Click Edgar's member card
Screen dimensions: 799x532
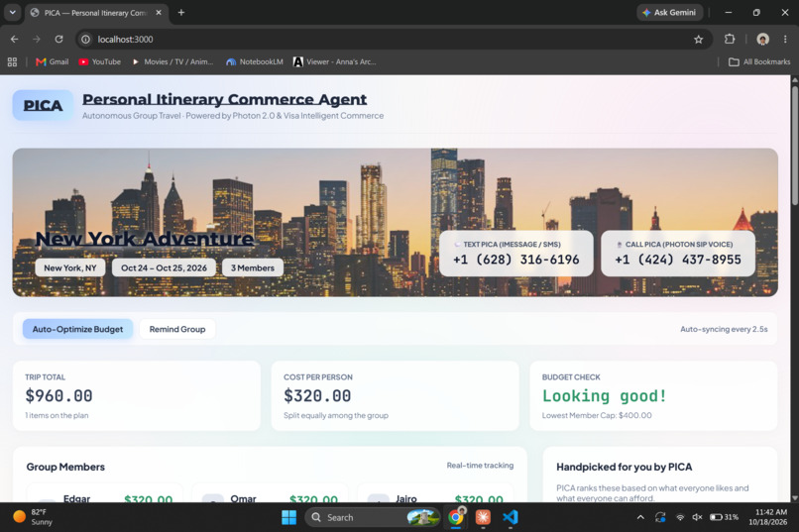click(x=104, y=492)
